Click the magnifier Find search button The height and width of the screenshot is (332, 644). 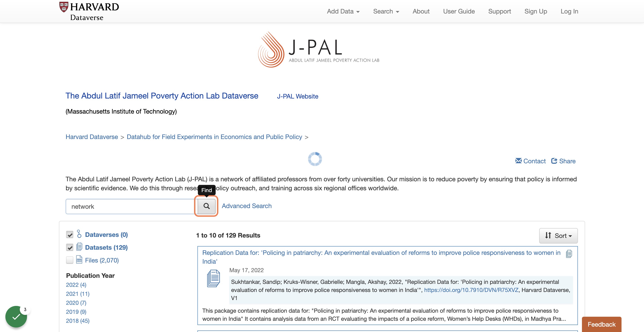206,206
